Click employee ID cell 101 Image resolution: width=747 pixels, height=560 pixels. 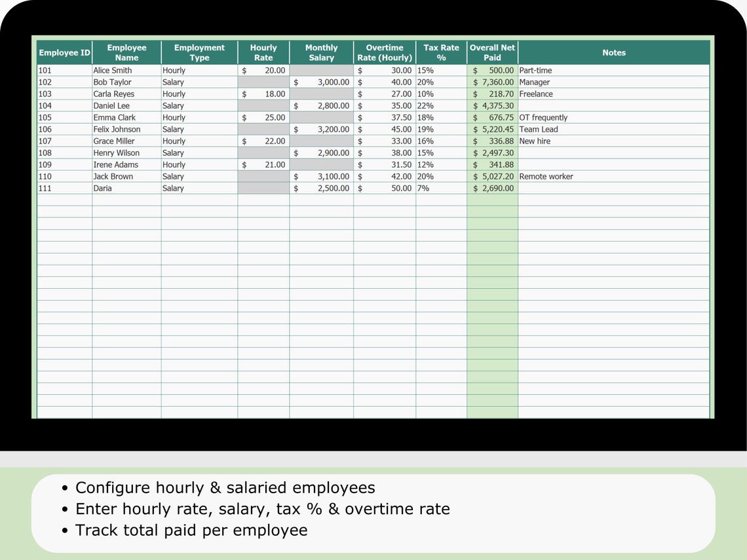coord(64,70)
